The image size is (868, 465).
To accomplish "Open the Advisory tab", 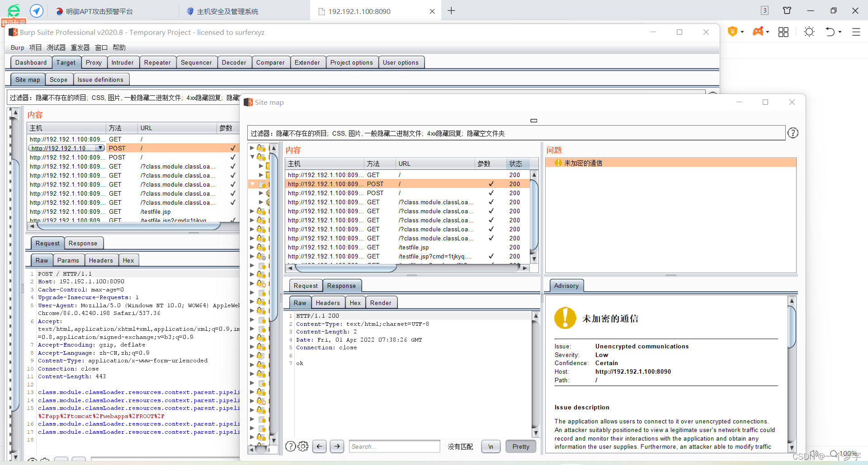I will pyautogui.click(x=566, y=286).
